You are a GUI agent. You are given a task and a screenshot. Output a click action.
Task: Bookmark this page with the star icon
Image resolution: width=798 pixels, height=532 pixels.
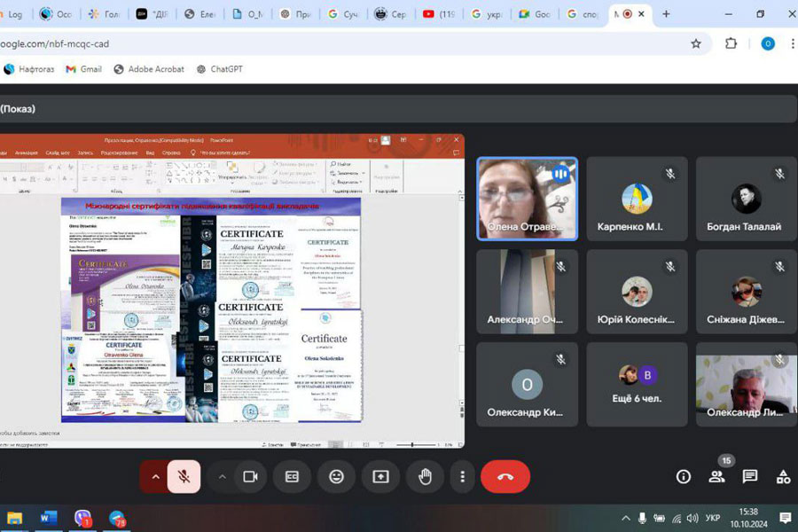click(x=696, y=43)
